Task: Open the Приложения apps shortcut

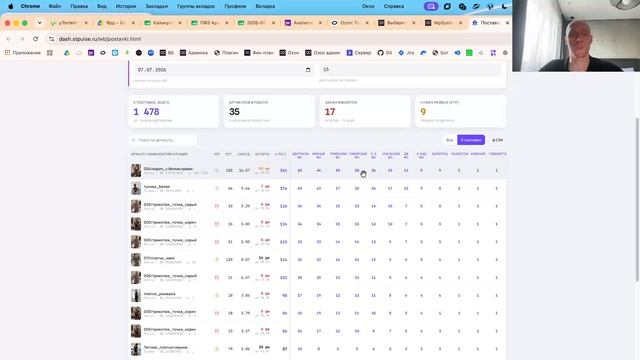Action: tap(22, 53)
